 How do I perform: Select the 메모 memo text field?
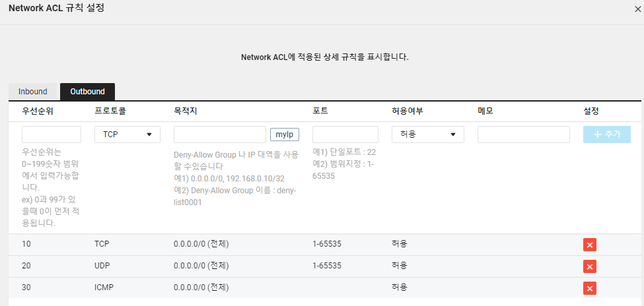524,135
